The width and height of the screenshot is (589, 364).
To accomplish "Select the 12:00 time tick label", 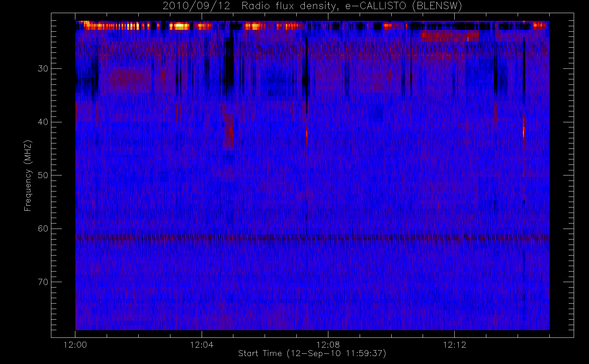I will click(75, 345).
